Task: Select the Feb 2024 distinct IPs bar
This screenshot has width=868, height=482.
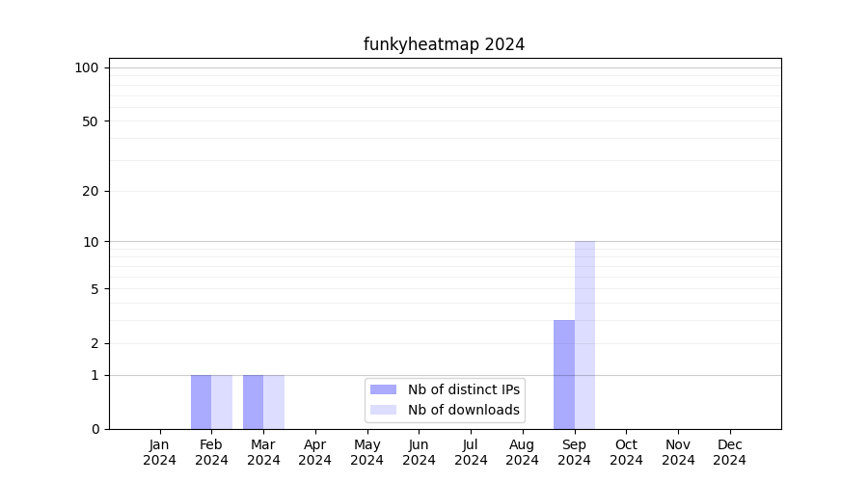Action: click(x=201, y=402)
